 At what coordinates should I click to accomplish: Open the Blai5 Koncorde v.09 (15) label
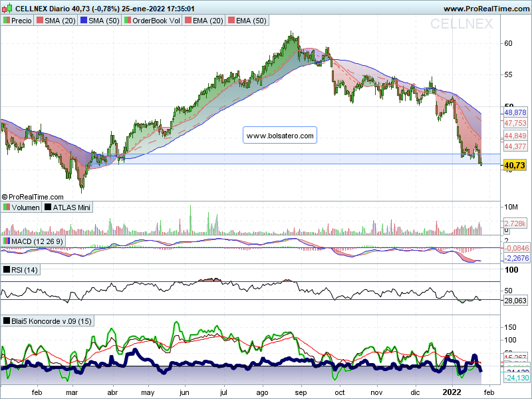pyautogui.click(x=47, y=321)
